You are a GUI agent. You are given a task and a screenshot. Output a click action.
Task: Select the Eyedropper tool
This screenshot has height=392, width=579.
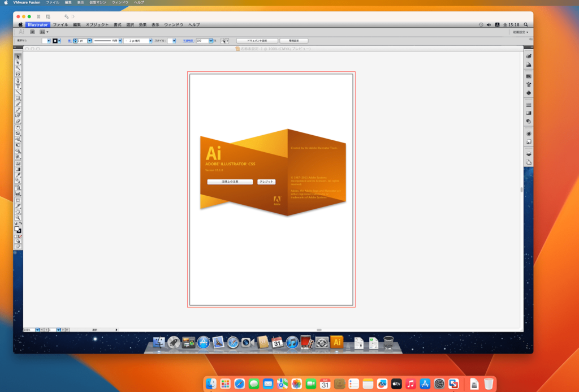tap(18, 175)
